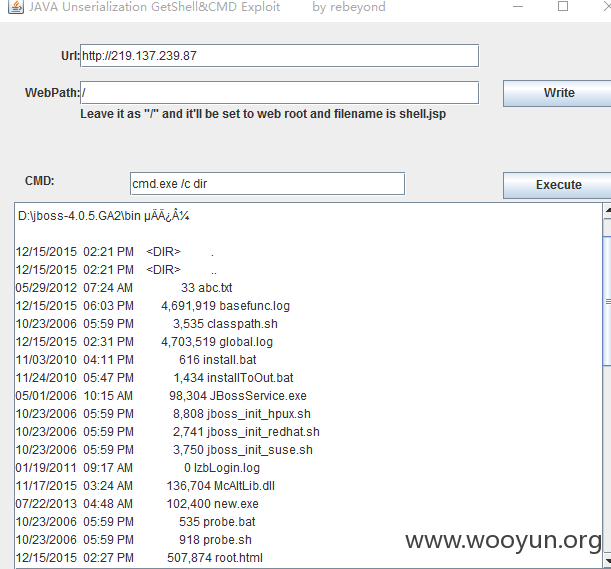Click the jboss_init_suse.sh output line
The height and width of the screenshot is (569, 611).
[x=164, y=450]
